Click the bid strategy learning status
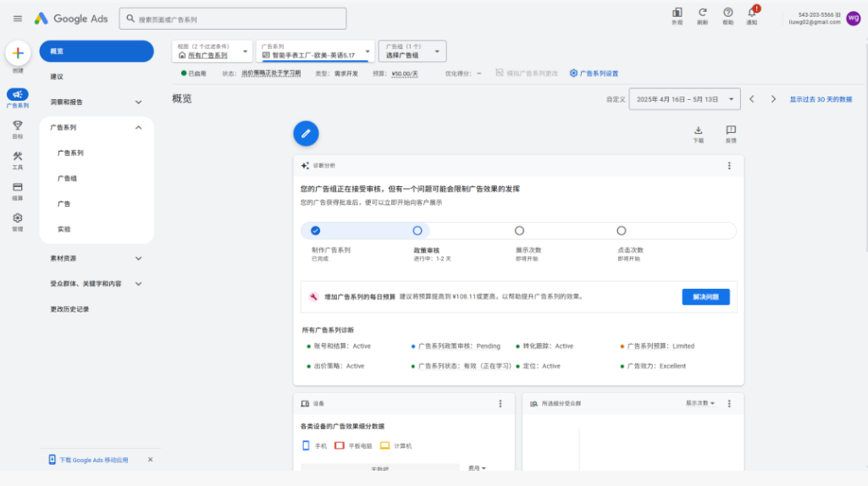 [271, 74]
